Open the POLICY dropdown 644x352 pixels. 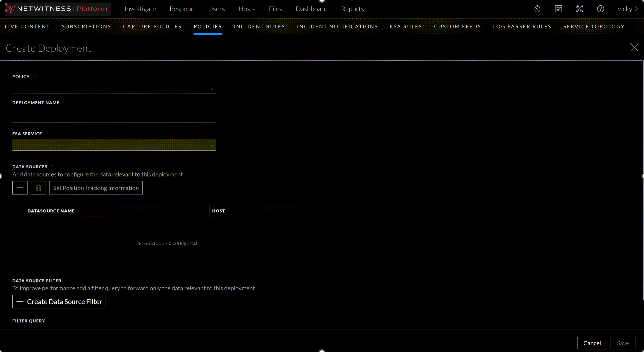(x=213, y=89)
